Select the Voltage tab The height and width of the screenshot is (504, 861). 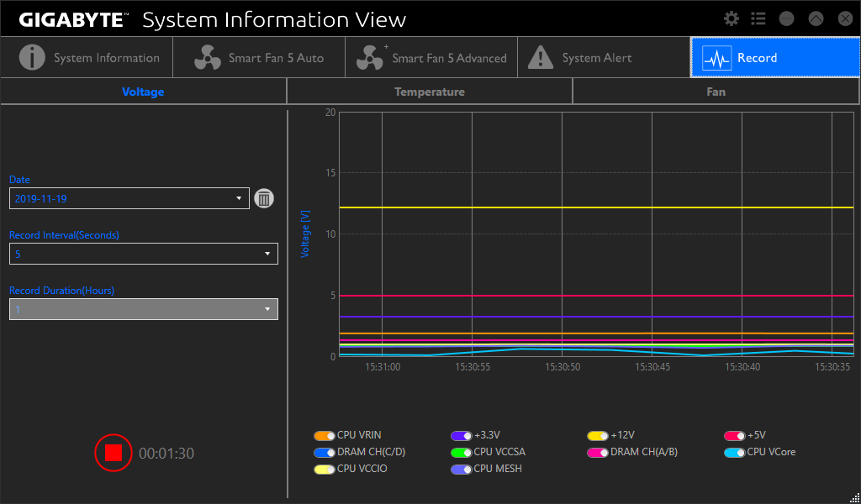(143, 92)
